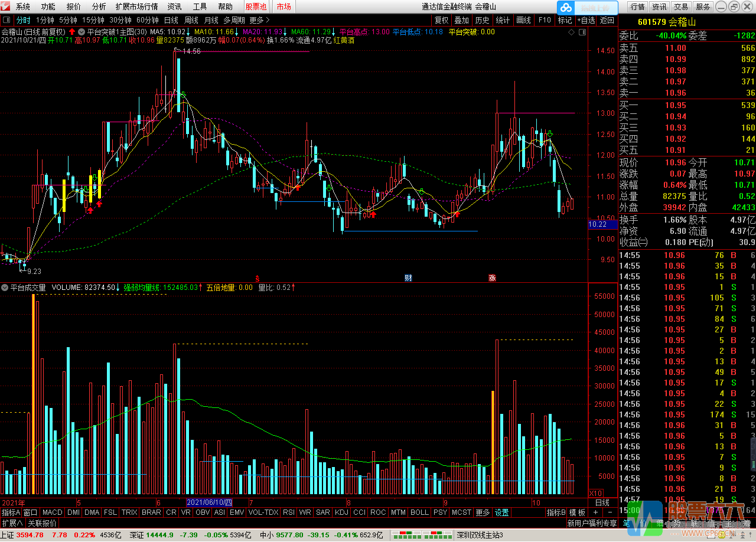This screenshot has height=542, width=756.
Task: Click the 关联报价 tab
Action: click(x=43, y=523)
